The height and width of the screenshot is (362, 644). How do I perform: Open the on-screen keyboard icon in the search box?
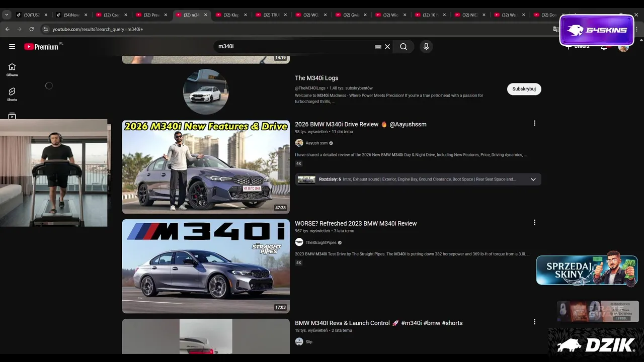(x=378, y=47)
